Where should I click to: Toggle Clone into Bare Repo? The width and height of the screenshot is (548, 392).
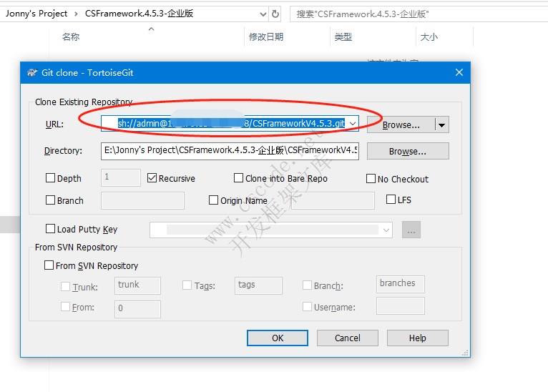(239, 178)
